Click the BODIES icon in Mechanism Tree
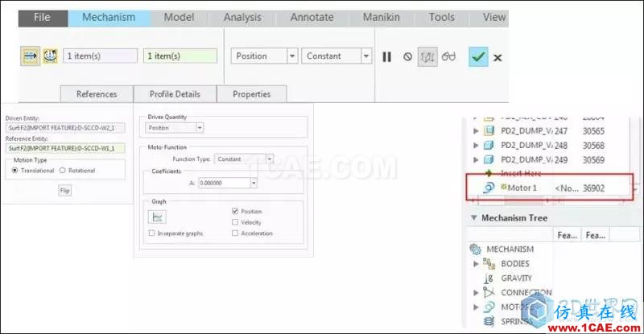This screenshot has width=644, height=334. (489, 263)
